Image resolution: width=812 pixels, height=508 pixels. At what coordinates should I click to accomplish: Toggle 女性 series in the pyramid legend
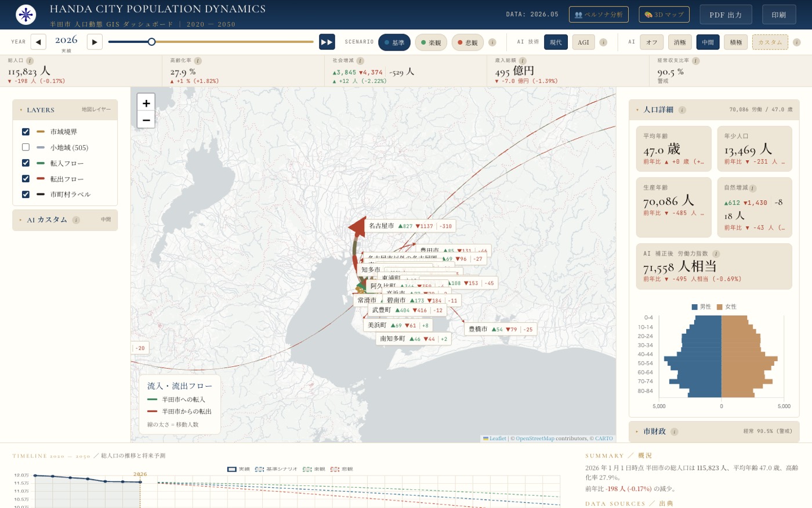(727, 307)
